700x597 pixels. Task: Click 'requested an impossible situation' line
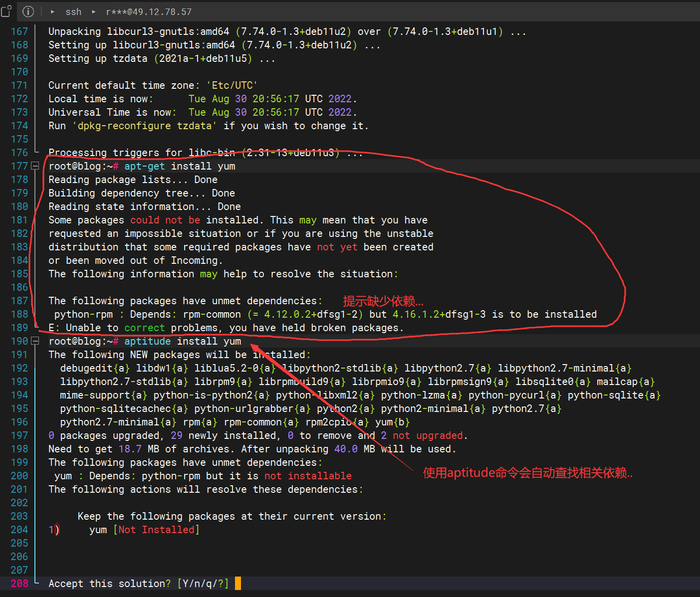pos(241,233)
